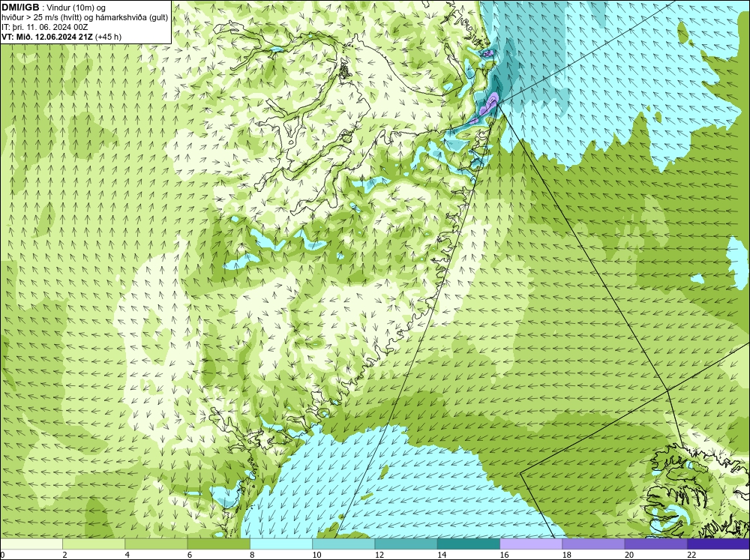Click the 4–6 m/s green legend swatch

coord(156,544)
